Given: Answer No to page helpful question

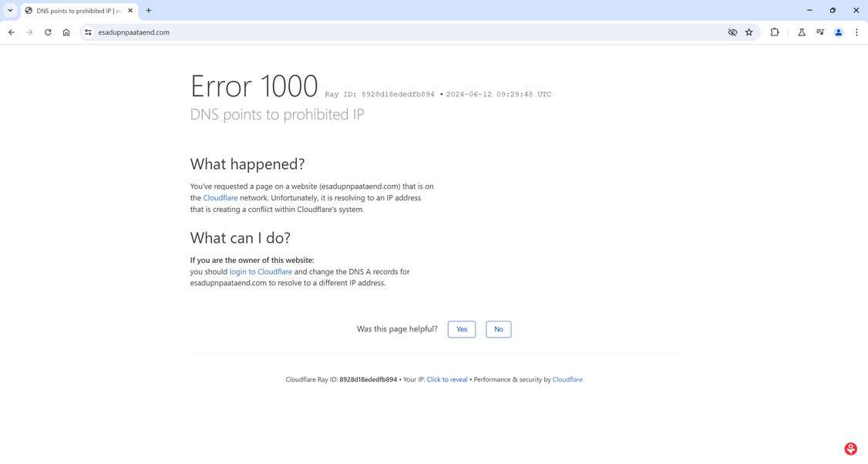Looking at the screenshot, I should (498, 329).
